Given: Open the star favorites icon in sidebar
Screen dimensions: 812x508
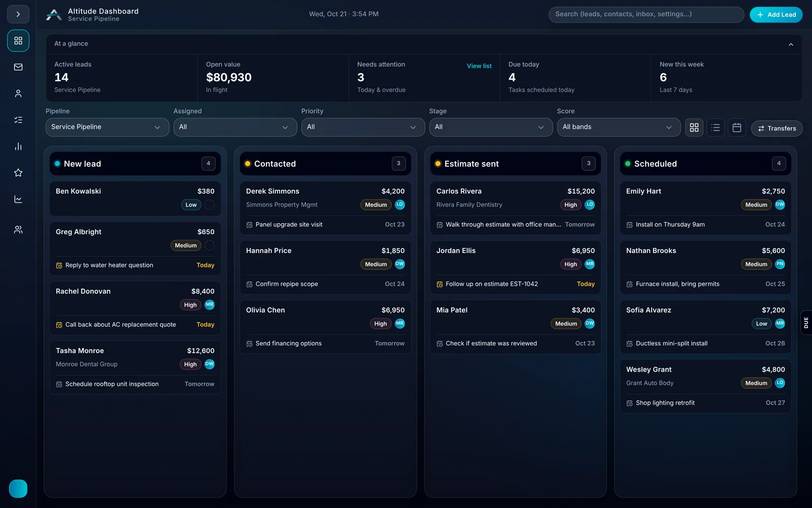Looking at the screenshot, I should (x=18, y=173).
